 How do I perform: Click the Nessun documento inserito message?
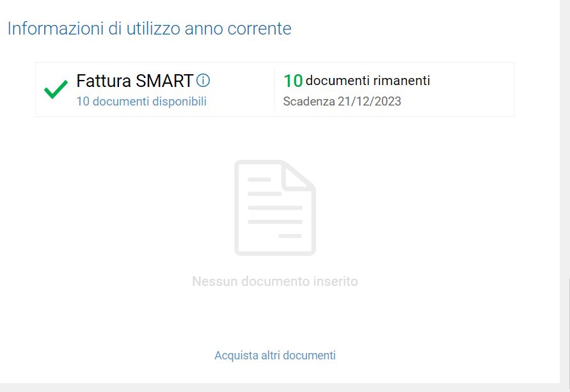coord(275,281)
